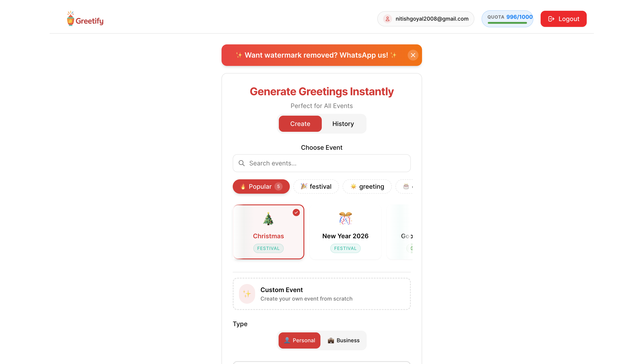
Task: Click the search magnifier in events search bar
Action: tap(241, 163)
